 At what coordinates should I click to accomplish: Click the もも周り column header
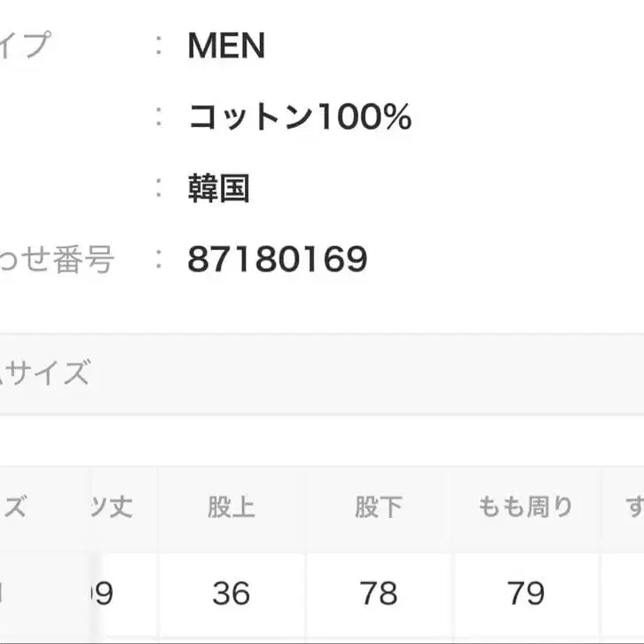tap(526, 507)
